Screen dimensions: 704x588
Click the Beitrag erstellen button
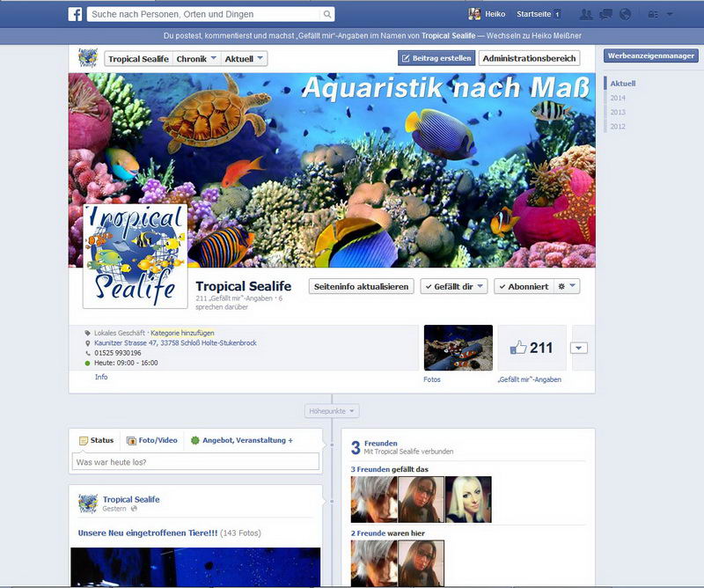coord(436,58)
